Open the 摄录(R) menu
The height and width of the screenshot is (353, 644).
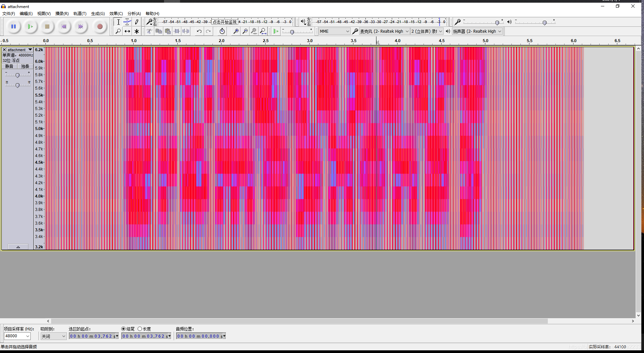tap(62, 14)
